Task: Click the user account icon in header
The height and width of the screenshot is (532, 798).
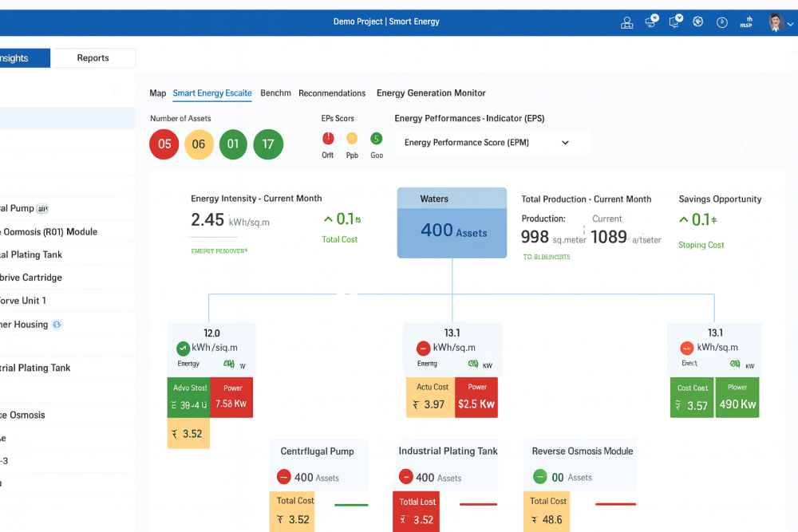Action: point(626,22)
